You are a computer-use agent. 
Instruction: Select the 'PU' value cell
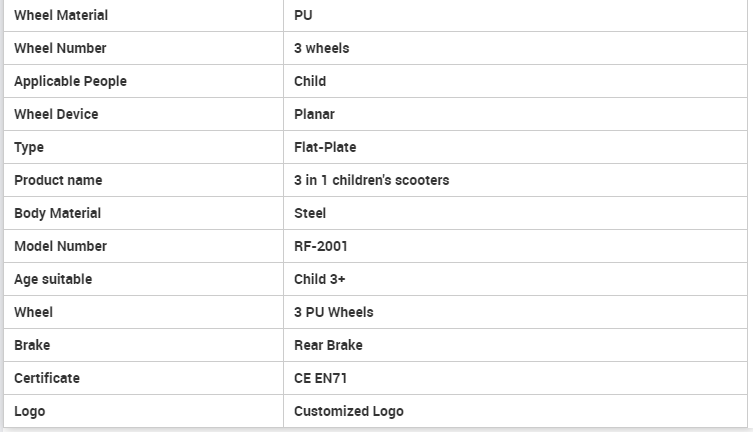(304, 15)
